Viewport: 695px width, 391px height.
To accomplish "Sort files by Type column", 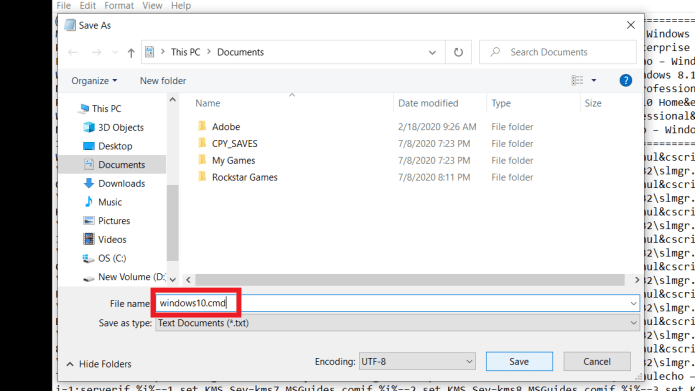I will tap(501, 103).
